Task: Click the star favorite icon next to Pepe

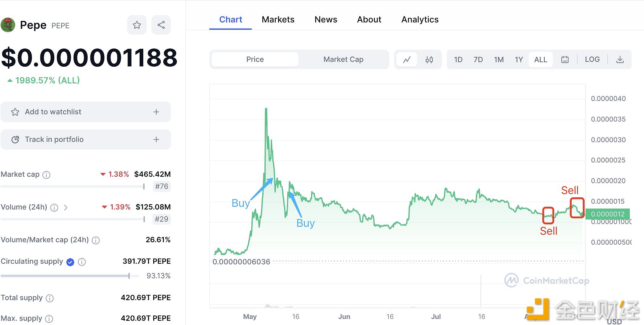Action: point(137,25)
